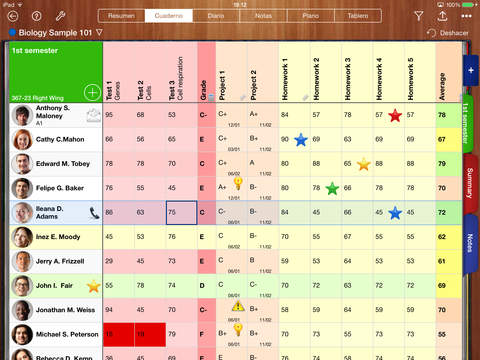Open the help question mark icon

click(37, 16)
